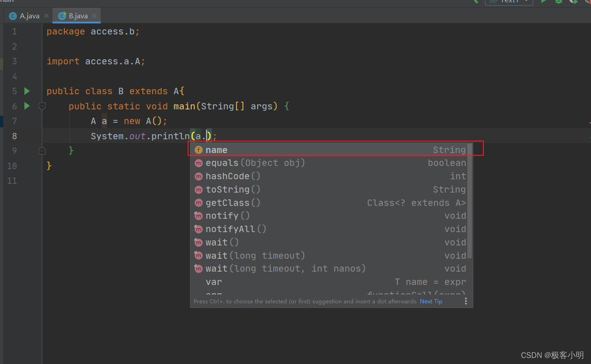Click the completion popup vertical scrollbar
591x364 pixels.
point(470,201)
